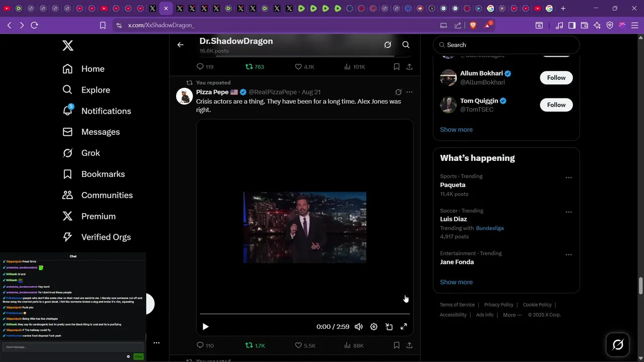
Task: Click the video progress bar
Action: point(305,314)
